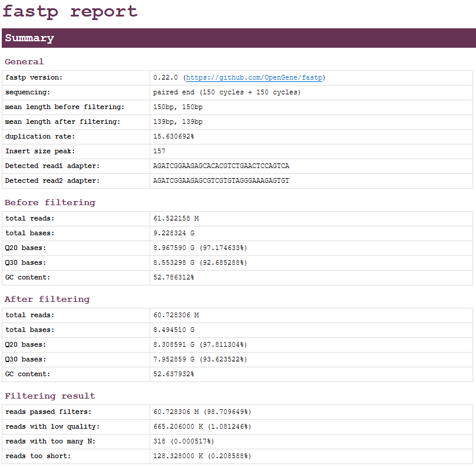Click the GC content 52.786312% cell
This screenshot has width=476, height=467.
(176, 277)
